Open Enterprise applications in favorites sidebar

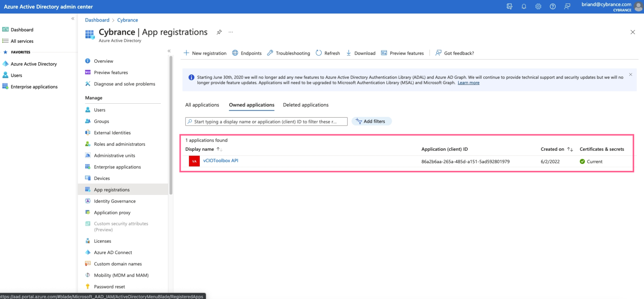34,87
